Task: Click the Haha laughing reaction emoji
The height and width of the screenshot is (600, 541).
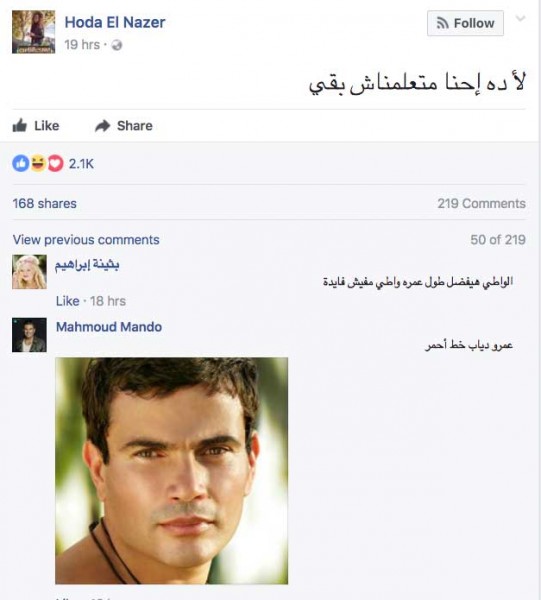Action: click(x=38, y=164)
